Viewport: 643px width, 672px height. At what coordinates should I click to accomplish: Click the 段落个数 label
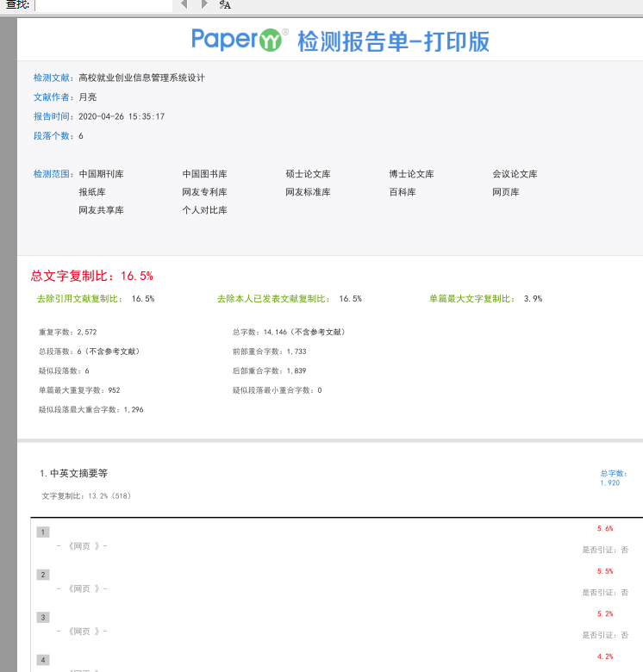pyautogui.click(x=52, y=136)
